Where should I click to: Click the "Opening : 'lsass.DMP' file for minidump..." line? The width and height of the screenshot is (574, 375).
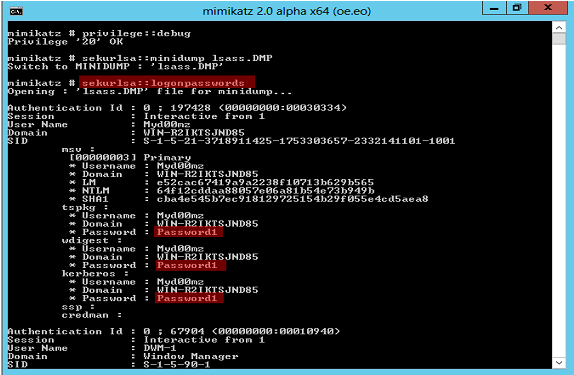coord(150,92)
